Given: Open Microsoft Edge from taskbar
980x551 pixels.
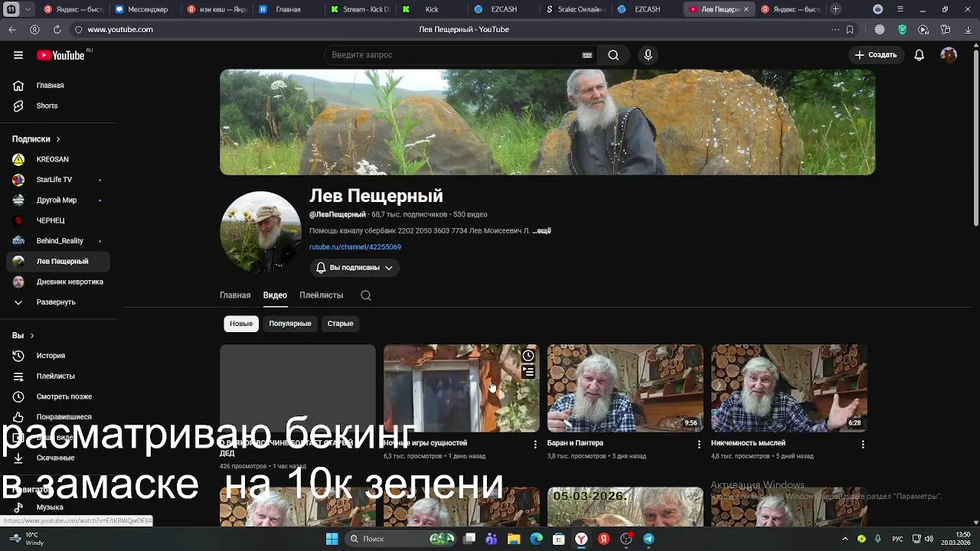Looking at the screenshot, I should tap(536, 539).
